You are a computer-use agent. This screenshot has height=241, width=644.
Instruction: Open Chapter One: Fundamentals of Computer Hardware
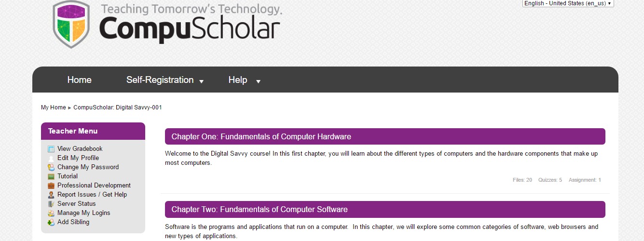(x=261, y=136)
